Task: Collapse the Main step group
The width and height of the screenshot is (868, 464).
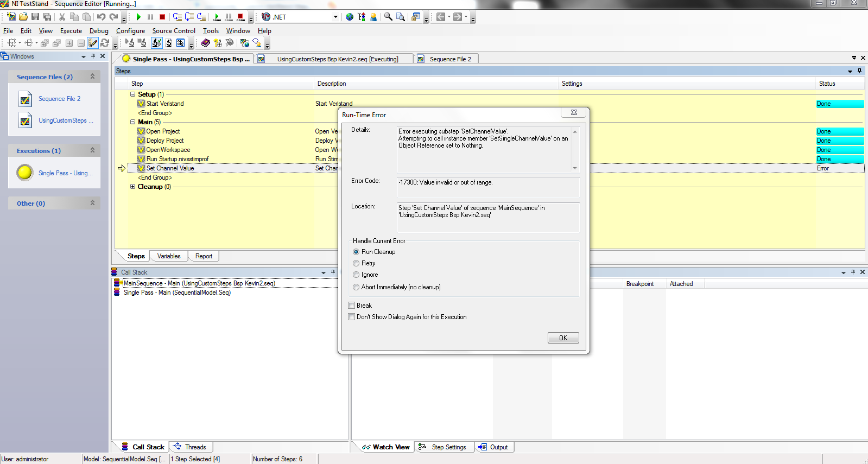Action: (132, 122)
